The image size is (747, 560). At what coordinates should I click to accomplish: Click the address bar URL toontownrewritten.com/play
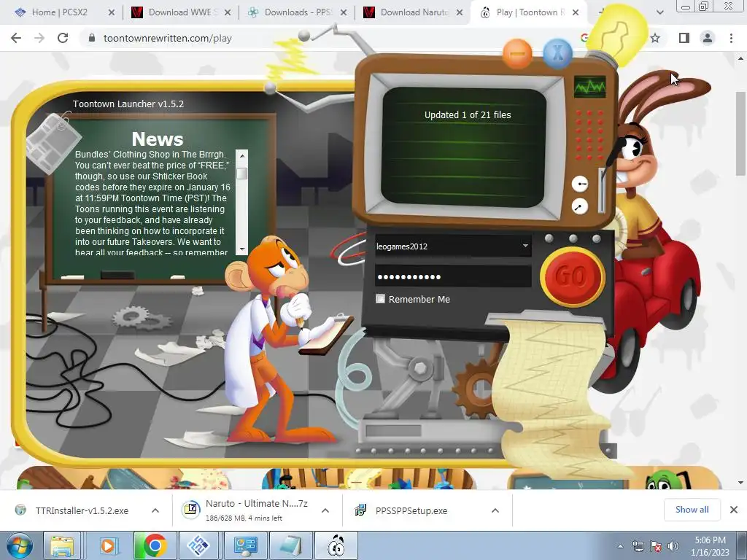(x=168, y=39)
